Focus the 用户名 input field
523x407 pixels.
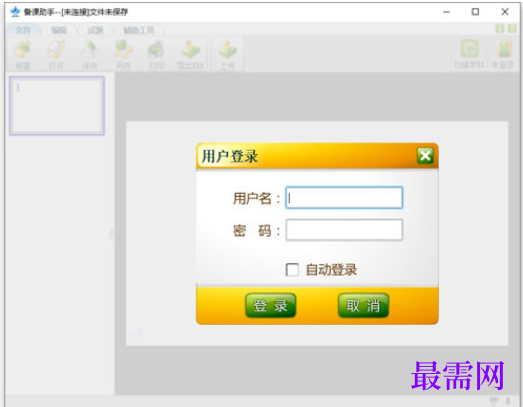[x=344, y=198]
